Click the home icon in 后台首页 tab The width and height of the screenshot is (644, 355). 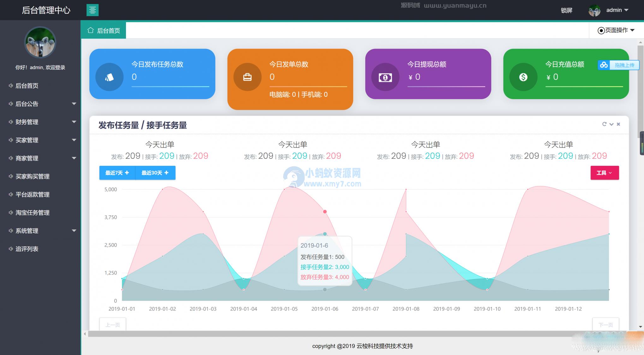point(91,30)
